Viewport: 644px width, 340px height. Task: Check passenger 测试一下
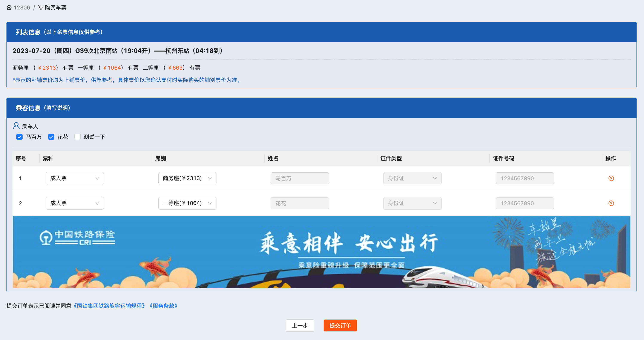click(x=78, y=137)
